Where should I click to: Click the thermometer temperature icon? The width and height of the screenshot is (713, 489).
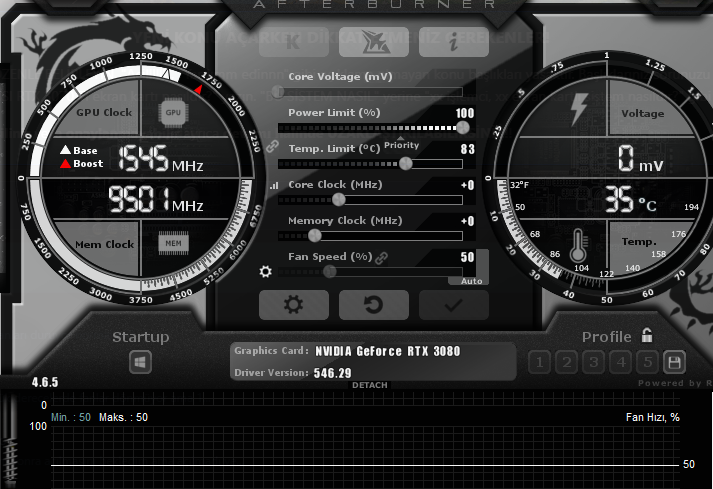[x=578, y=246]
